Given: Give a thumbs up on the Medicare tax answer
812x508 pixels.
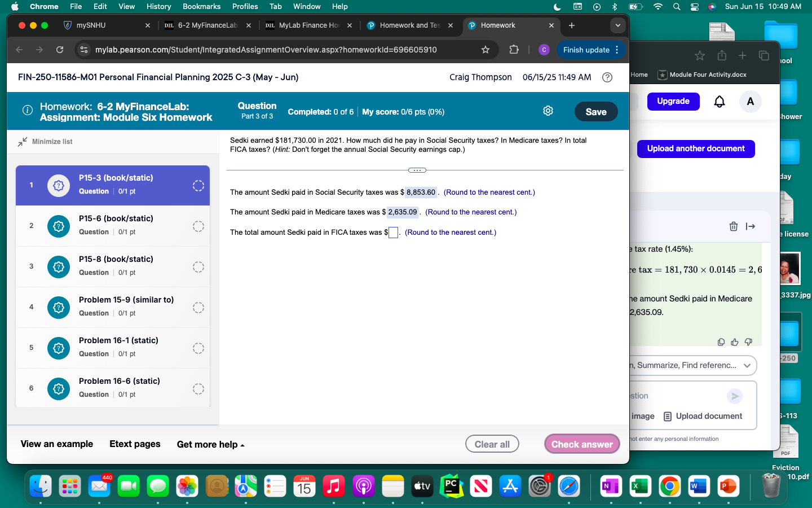Looking at the screenshot, I should pos(734,342).
